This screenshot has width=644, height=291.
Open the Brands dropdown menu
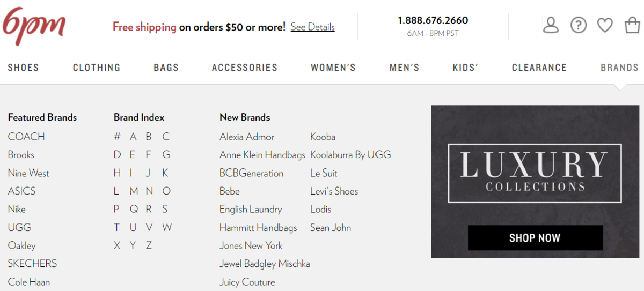tap(619, 68)
